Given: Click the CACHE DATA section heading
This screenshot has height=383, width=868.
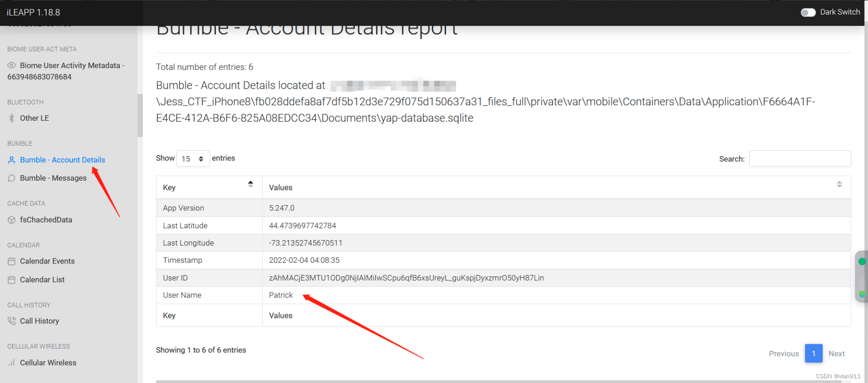Looking at the screenshot, I should point(26,203).
